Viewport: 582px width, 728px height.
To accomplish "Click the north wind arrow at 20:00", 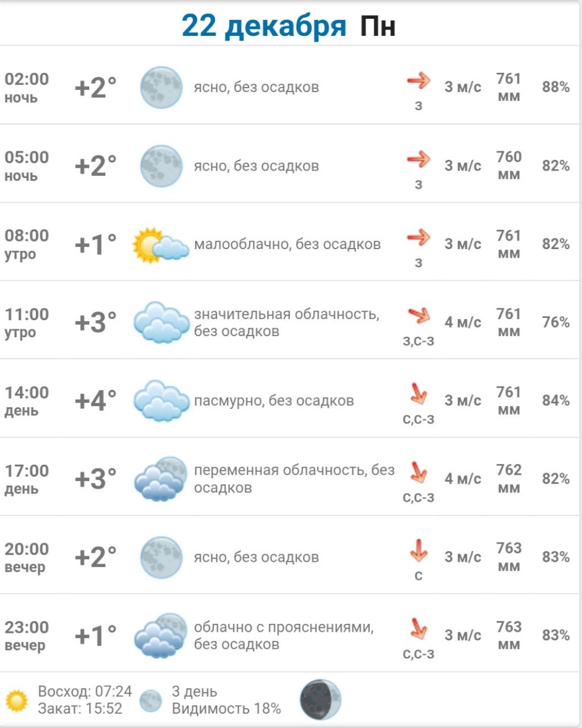I will (419, 550).
